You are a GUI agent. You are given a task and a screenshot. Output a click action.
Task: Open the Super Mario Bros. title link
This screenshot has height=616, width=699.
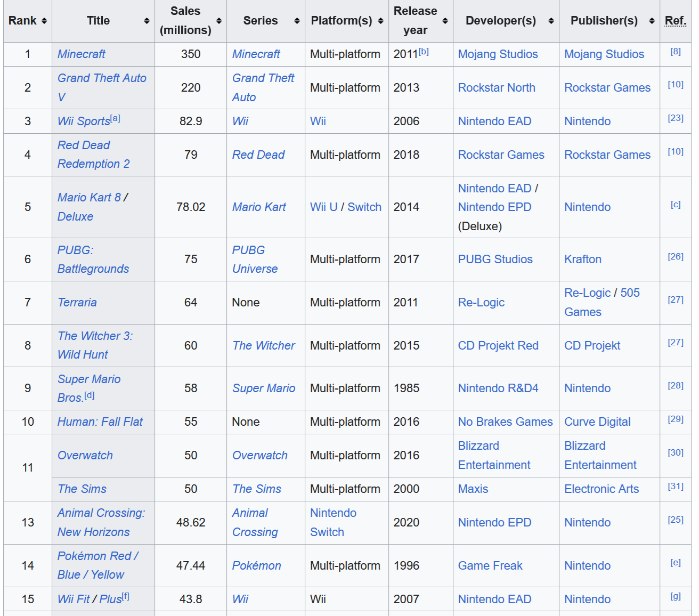(x=89, y=388)
